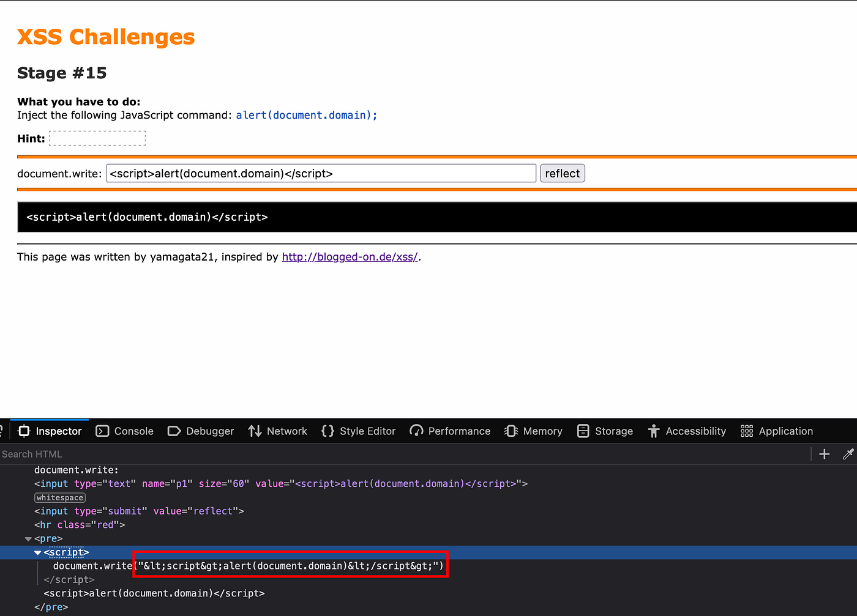Open the Storage tab

(x=605, y=431)
